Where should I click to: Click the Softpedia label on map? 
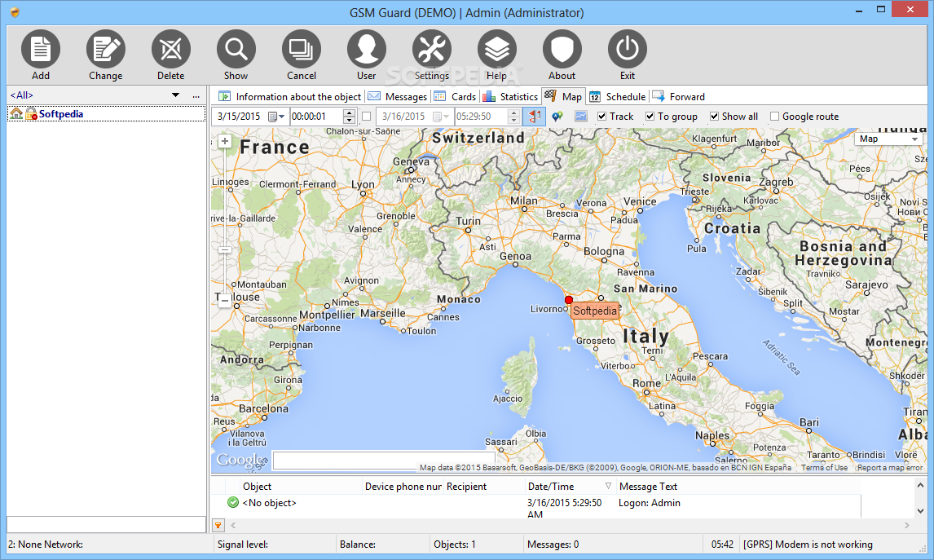pyautogui.click(x=594, y=311)
